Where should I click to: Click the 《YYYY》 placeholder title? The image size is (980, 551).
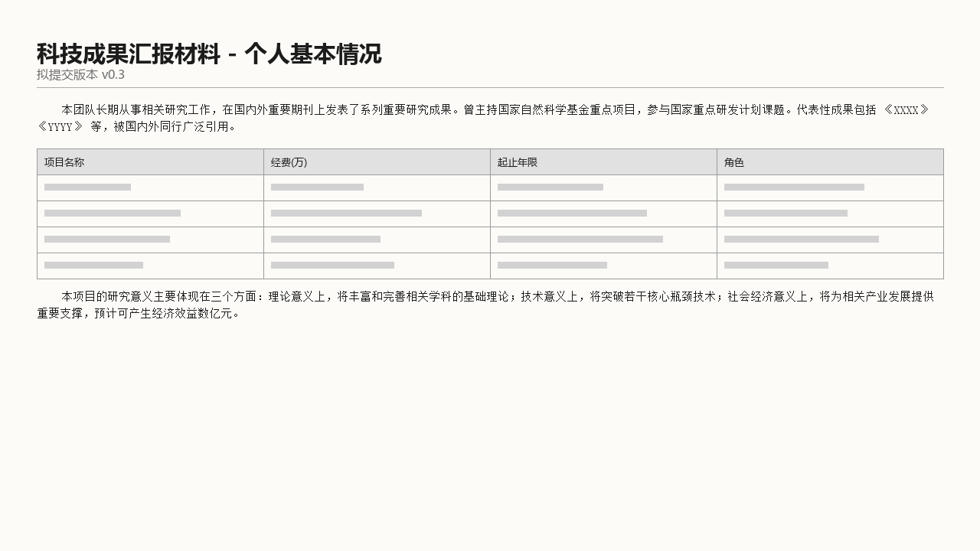[60, 127]
